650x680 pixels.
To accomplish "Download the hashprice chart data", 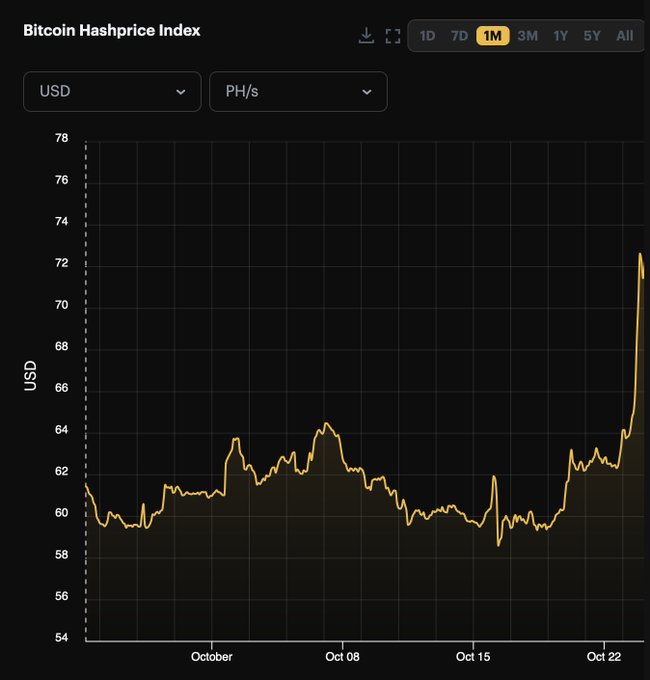I will [366, 36].
